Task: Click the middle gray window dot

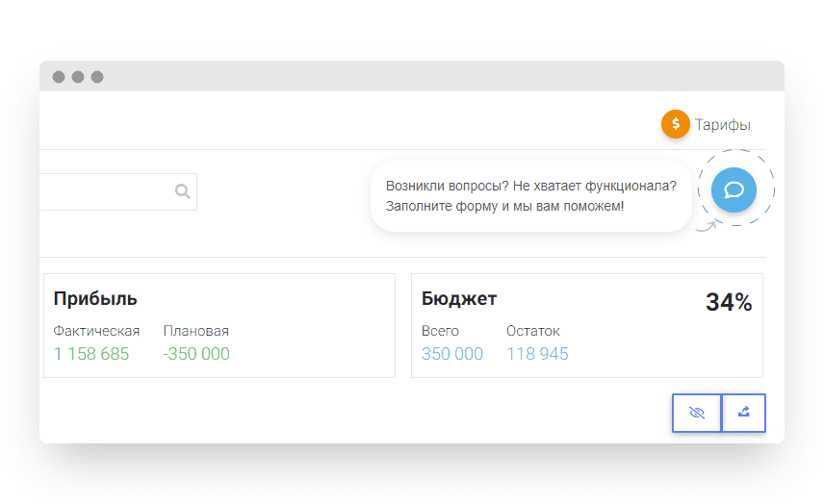Action: click(78, 77)
